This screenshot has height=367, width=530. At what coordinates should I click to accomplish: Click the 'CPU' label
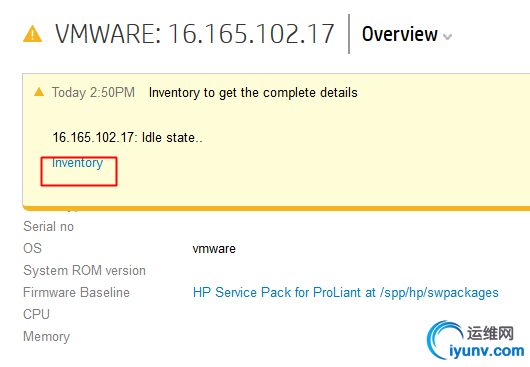tap(37, 314)
